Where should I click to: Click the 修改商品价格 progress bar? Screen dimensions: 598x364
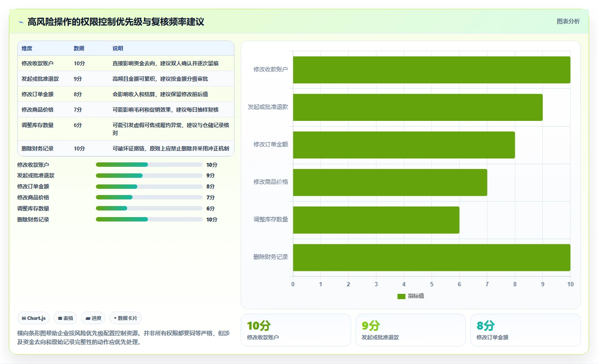(x=149, y=197)
